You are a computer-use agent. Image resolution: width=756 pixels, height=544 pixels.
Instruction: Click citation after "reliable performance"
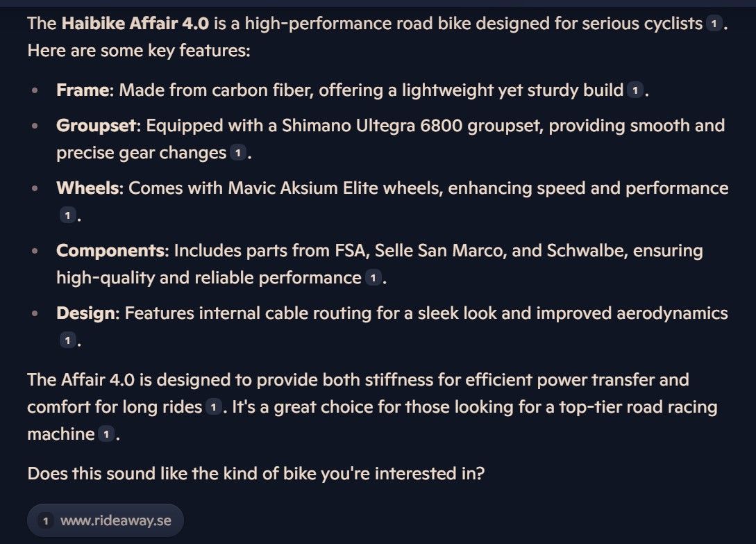click(373, 279)
